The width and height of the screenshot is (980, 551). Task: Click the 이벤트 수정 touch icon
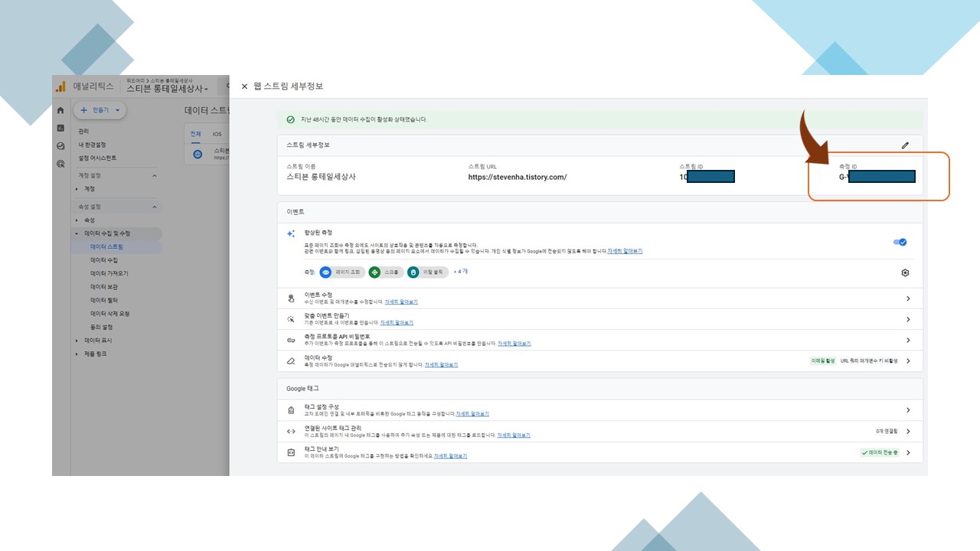(291, 298)
